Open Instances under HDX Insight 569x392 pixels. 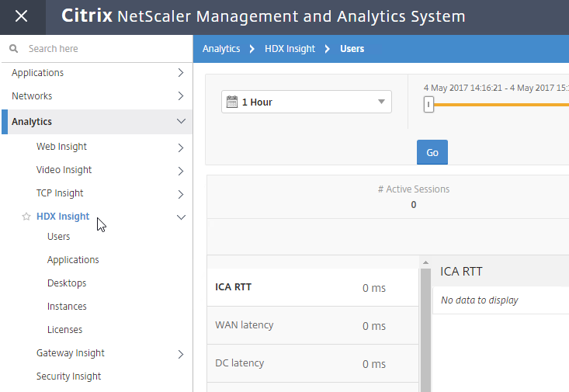pyautogui.click(x=67, y=307)
